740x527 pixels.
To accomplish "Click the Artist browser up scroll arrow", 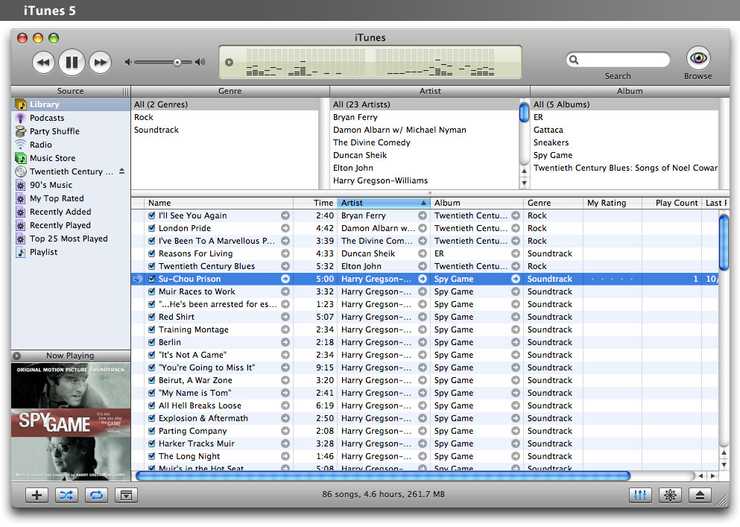I will (x=524, y=171).
